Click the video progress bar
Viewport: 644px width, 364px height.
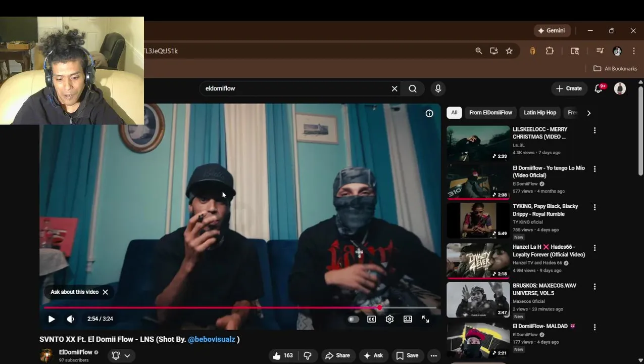[x=240, y=307]
